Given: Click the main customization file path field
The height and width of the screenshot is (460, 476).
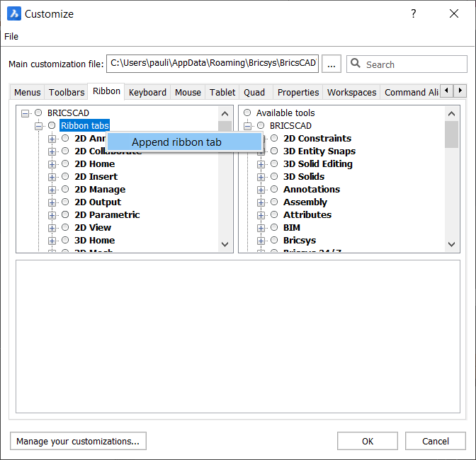Looking at the screenshot, I should 212,64.
